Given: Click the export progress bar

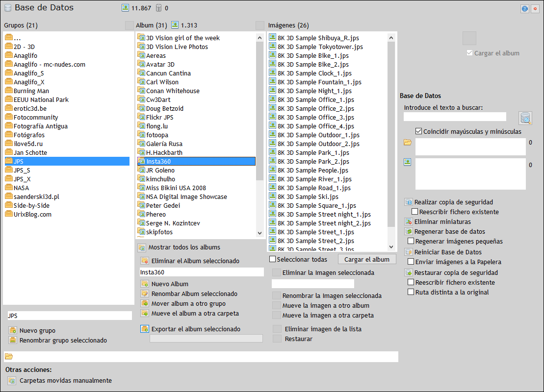Looking at the screenshot, I should coord(206,338).
